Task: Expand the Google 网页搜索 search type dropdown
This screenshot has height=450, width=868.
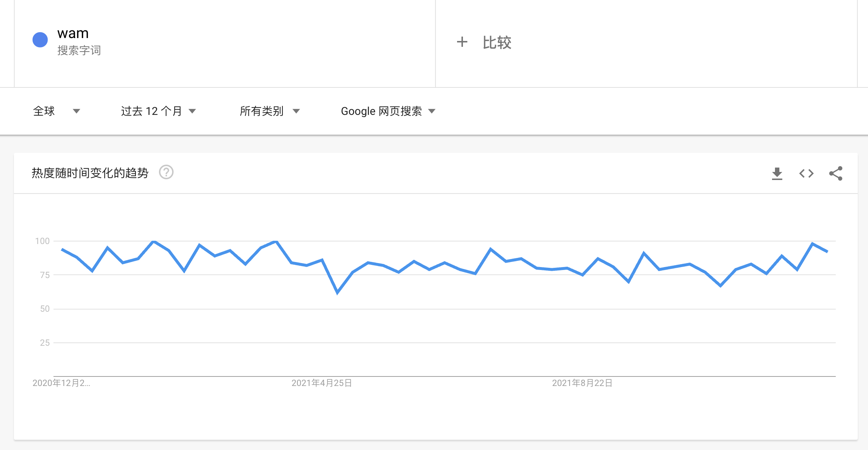Action: coord(388,111)
